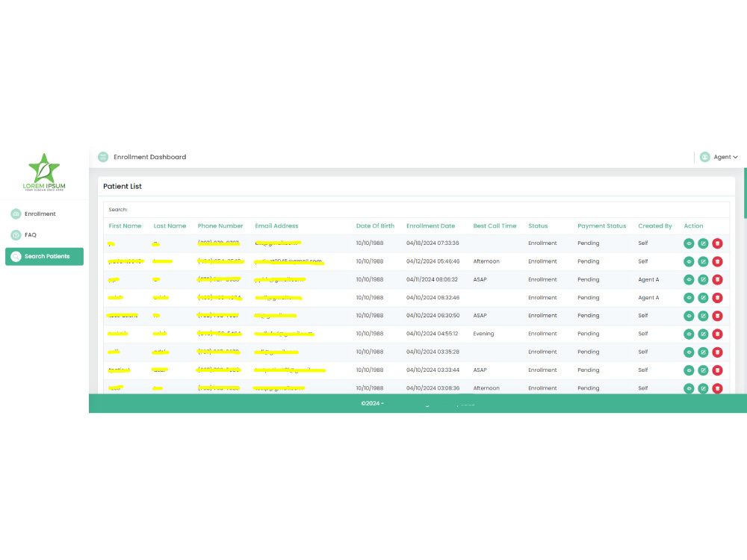View patient enrolled 04/10/2024 06:30:50

(x=689, y=316)
